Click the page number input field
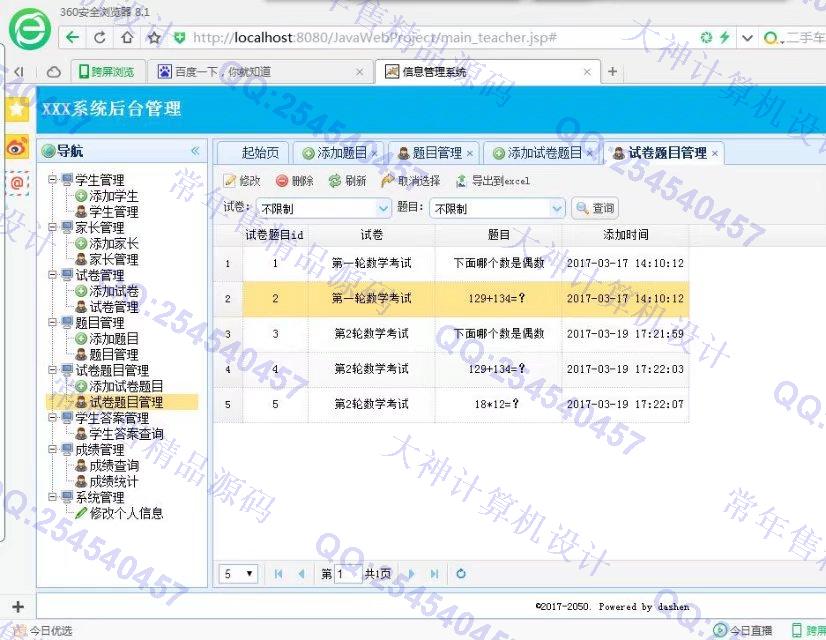 coord(348,574)
